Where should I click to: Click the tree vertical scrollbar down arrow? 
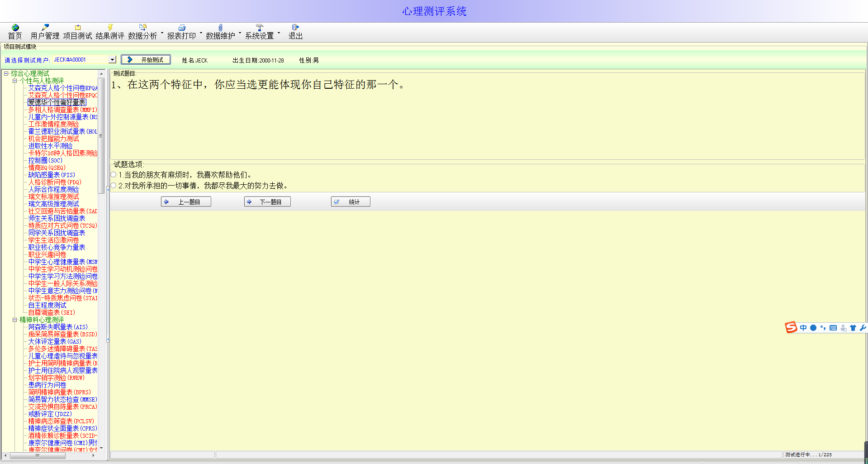(x=101, y=448)
